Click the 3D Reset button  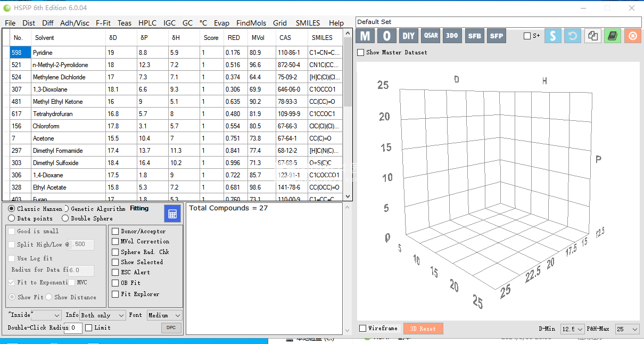[x=423, y=329]
